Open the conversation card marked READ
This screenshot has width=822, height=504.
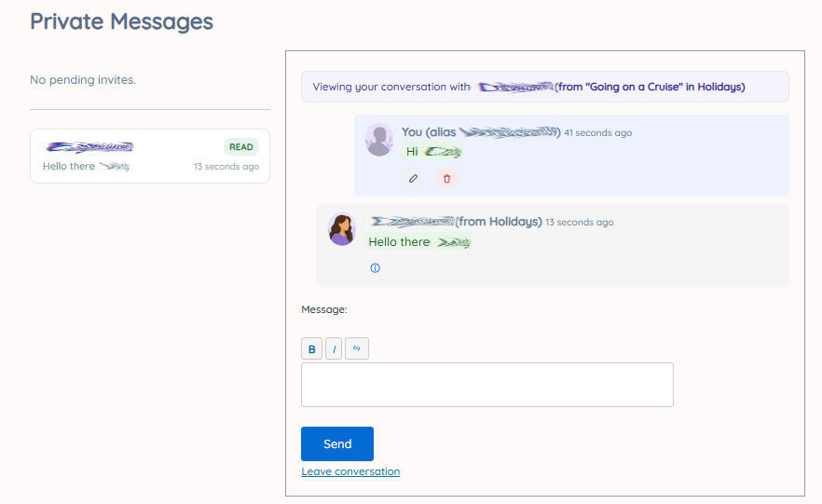pos(150,157)
